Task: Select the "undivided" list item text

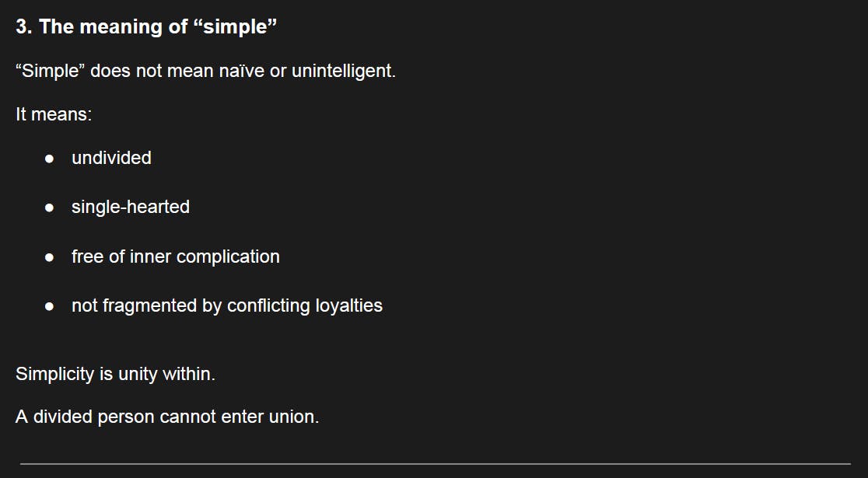Action: pos(111,159)
